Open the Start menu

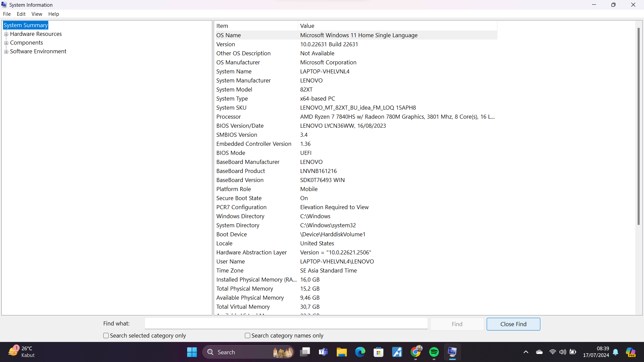192,352
